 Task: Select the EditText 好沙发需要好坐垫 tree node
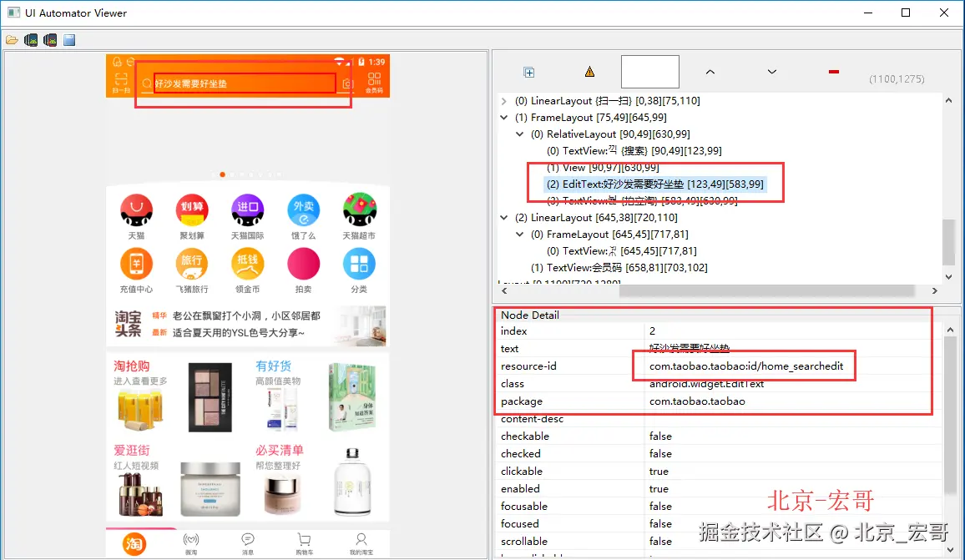tap(654, 184)
